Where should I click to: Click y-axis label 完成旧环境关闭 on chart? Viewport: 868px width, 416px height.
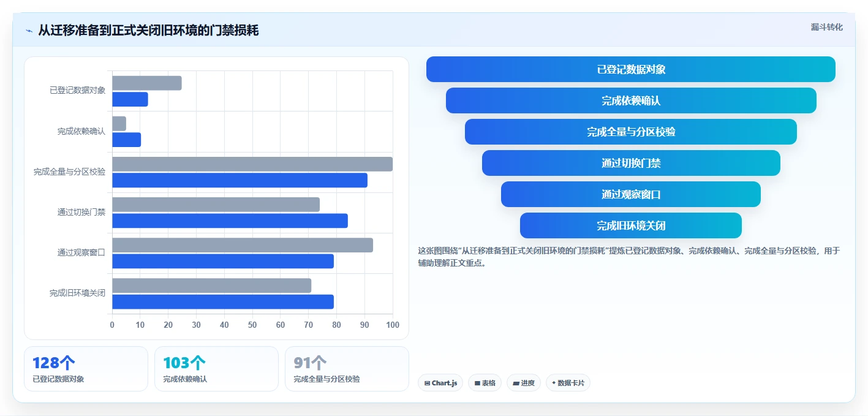pyautogui.click(x=77, y=293)
